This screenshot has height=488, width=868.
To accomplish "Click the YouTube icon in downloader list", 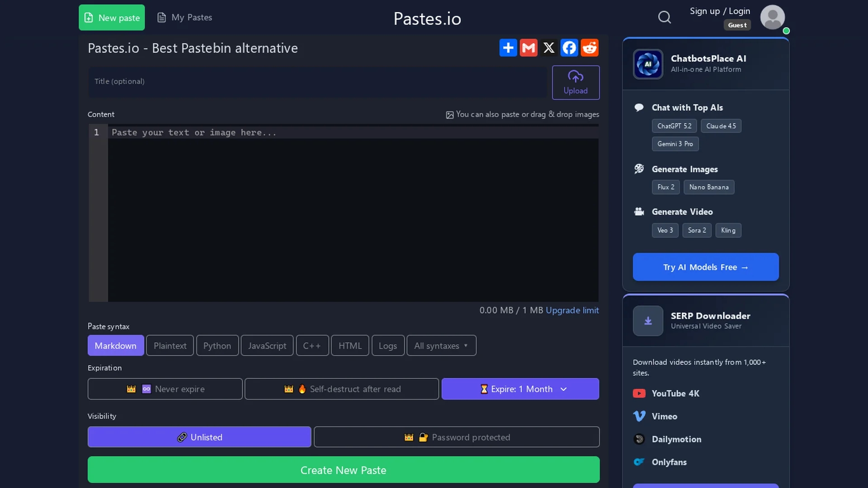I will click(639, 394).
